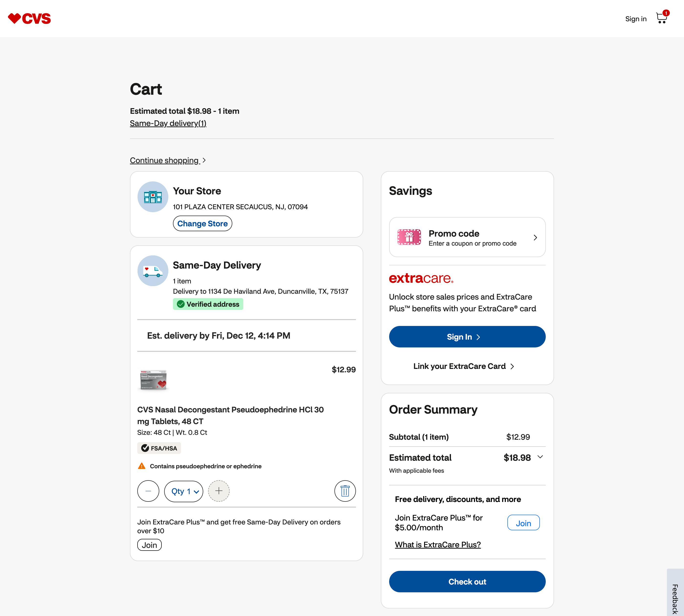Screen dimensions: 684x616
Task: Click the Nasal Decongestant product thumbnail
Action: tap(153, 380)
